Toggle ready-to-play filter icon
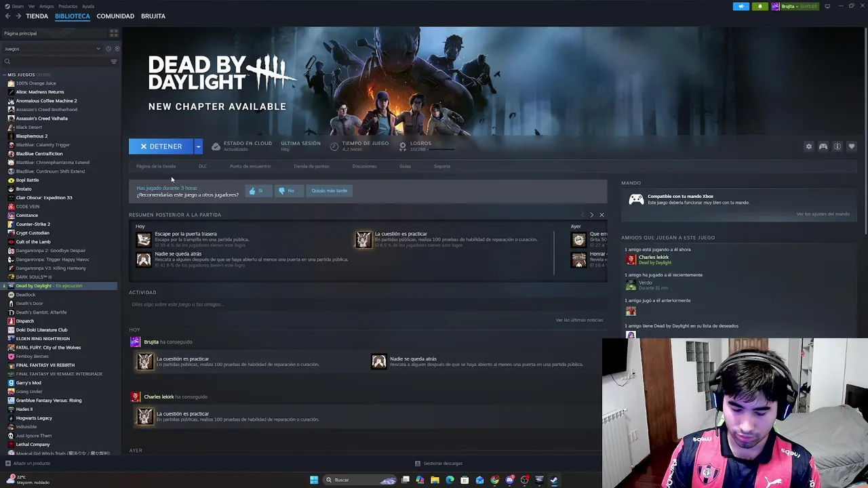 117,49
